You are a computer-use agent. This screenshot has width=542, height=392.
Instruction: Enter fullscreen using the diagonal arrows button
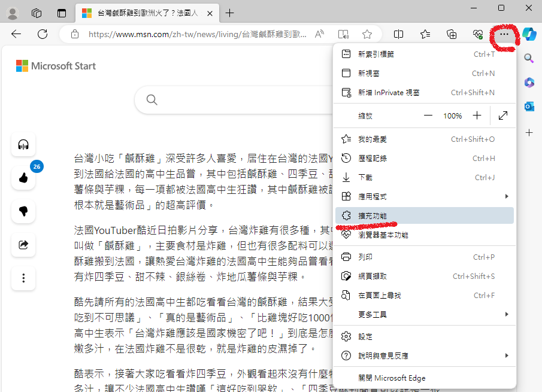tap(503, 115)
